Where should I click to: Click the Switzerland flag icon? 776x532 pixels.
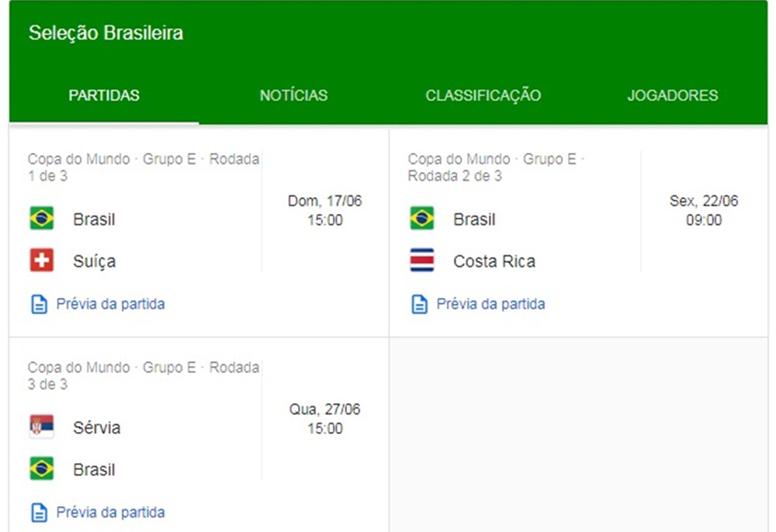click(x=42, y=261)
